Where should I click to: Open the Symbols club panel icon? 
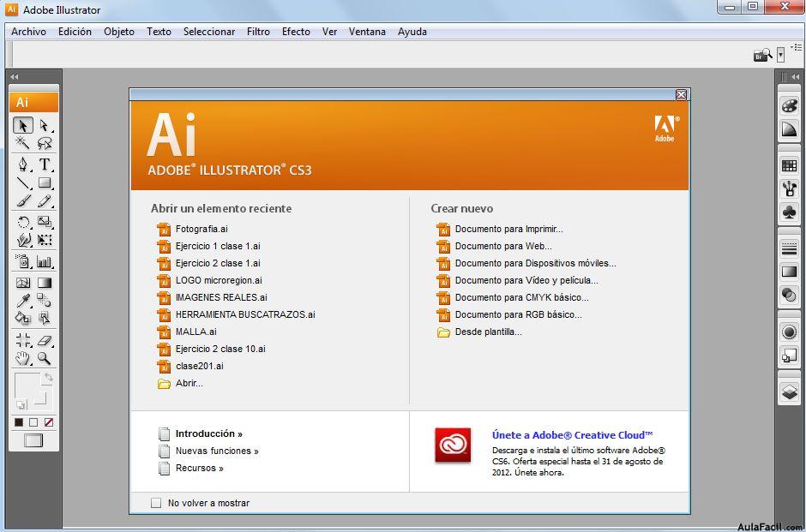[x=789, y=212]
